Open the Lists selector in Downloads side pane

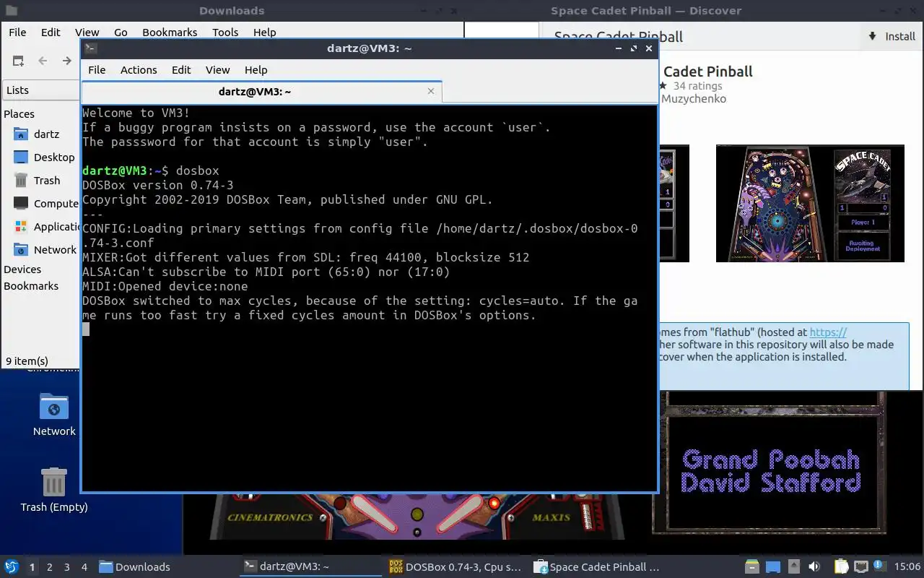click(x=41, y=90)
